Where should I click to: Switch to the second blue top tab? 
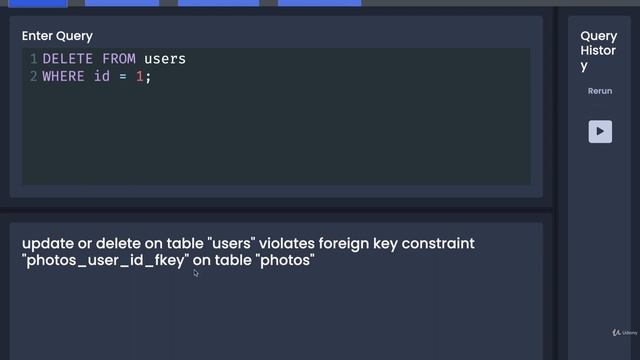[x=122, y=3]
